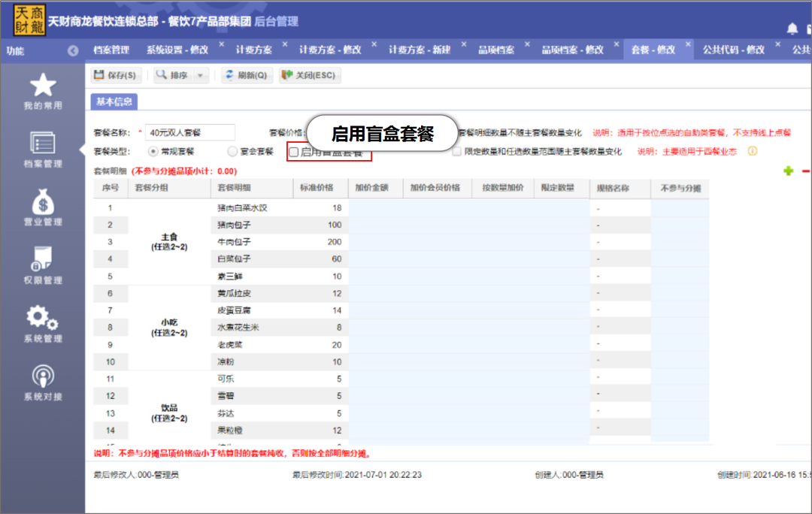Image resolution: width=812 pixels, height=514 pixels.
Task: Click the 标准价格 column header
Action: coord(320,189)
